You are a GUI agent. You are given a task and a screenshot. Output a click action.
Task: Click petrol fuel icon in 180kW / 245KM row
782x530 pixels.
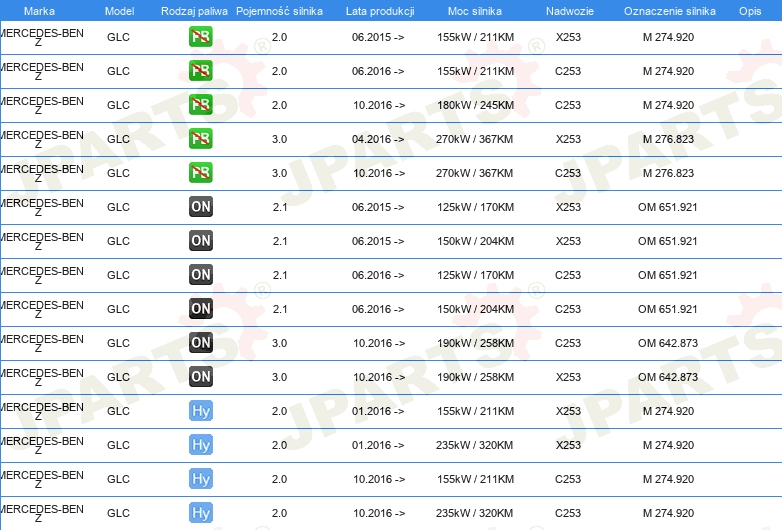point(200,105)
